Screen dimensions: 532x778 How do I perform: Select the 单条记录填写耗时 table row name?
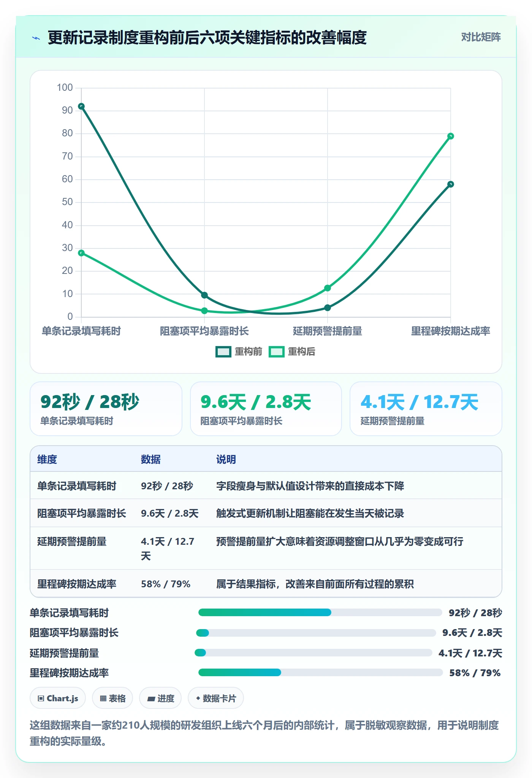click(x=77, y=486)
